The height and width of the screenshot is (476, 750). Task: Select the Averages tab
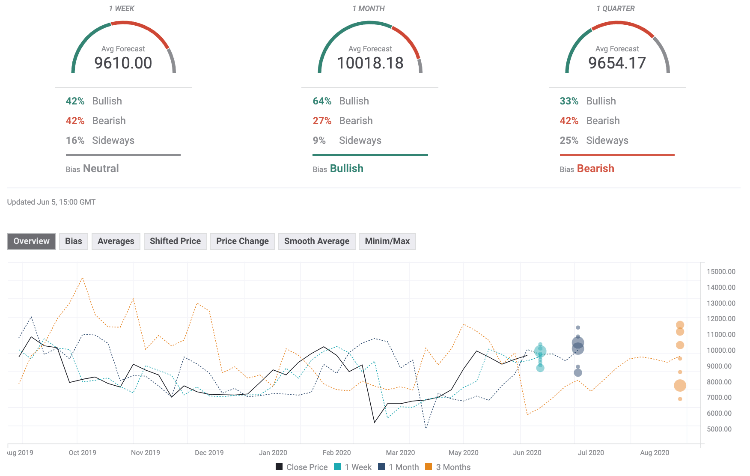[115, 241]
